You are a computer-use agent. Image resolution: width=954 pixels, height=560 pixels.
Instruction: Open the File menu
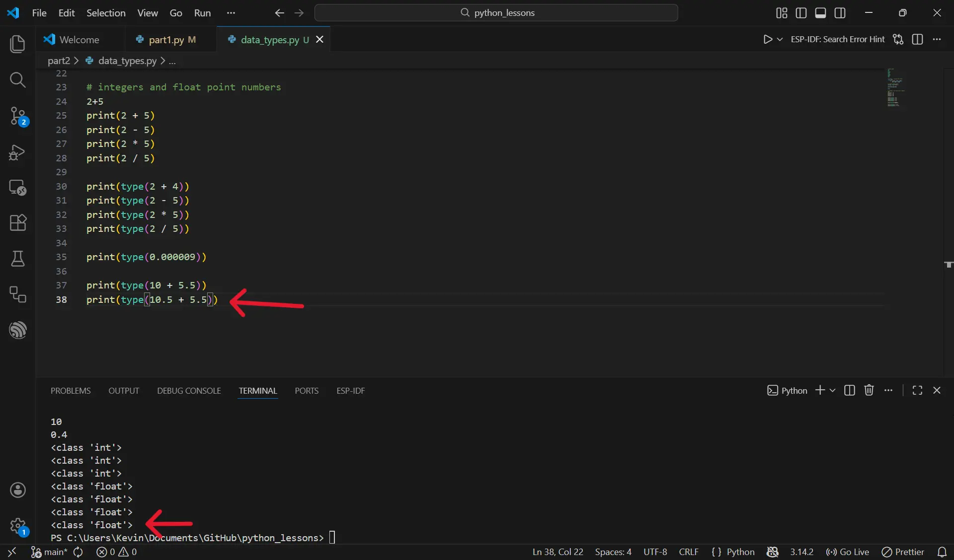pyautogui.click(x=39, y=13)
